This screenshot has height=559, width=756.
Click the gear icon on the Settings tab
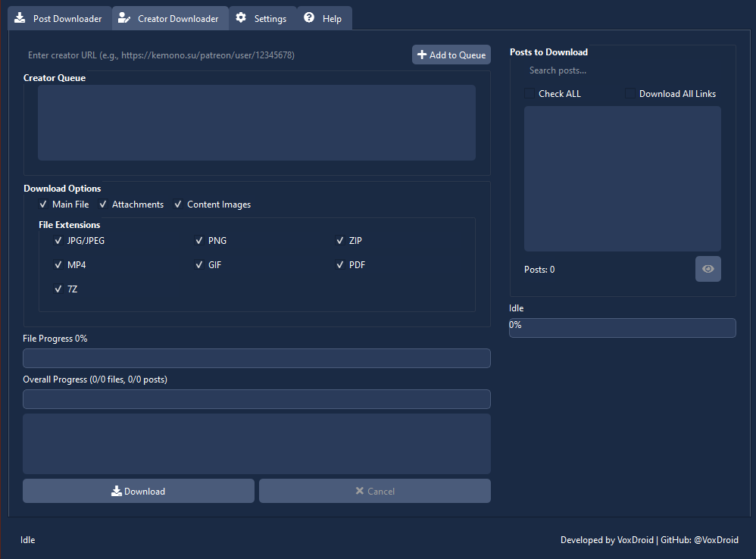(239, 18)
